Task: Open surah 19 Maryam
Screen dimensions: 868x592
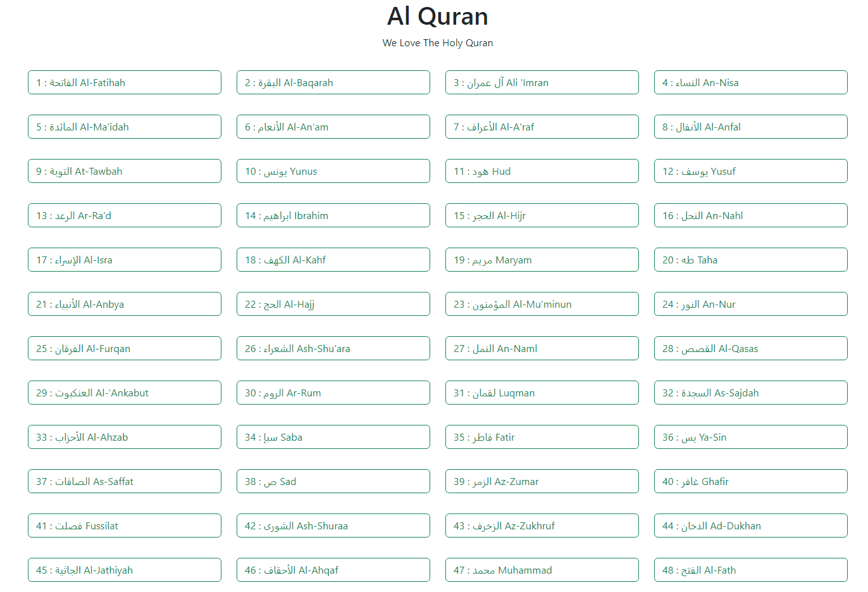Action: [x=542, y=260]
